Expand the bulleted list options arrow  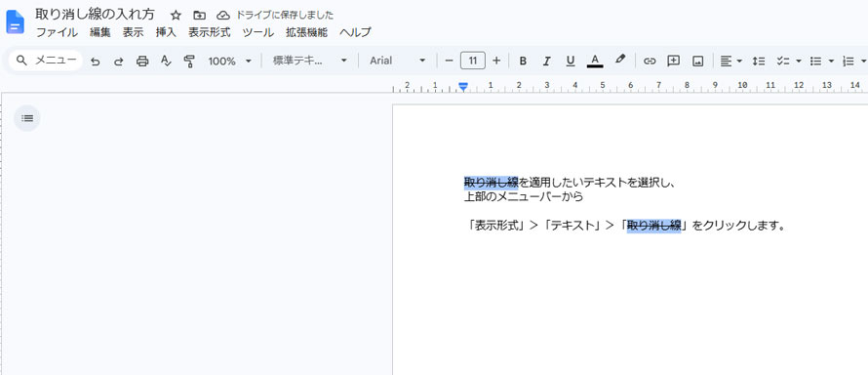coord(831,61)
